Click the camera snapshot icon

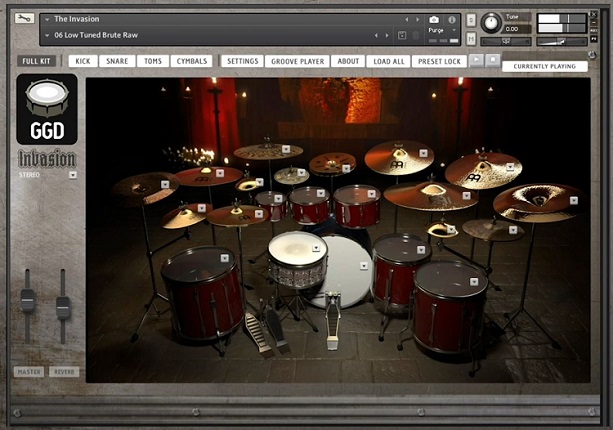click(x=434, y=20)
